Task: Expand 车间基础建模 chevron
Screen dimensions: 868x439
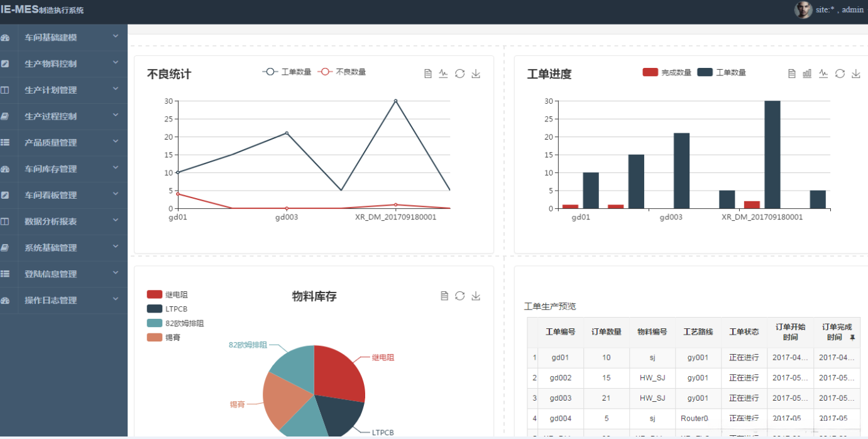Action: click(116, 36)
